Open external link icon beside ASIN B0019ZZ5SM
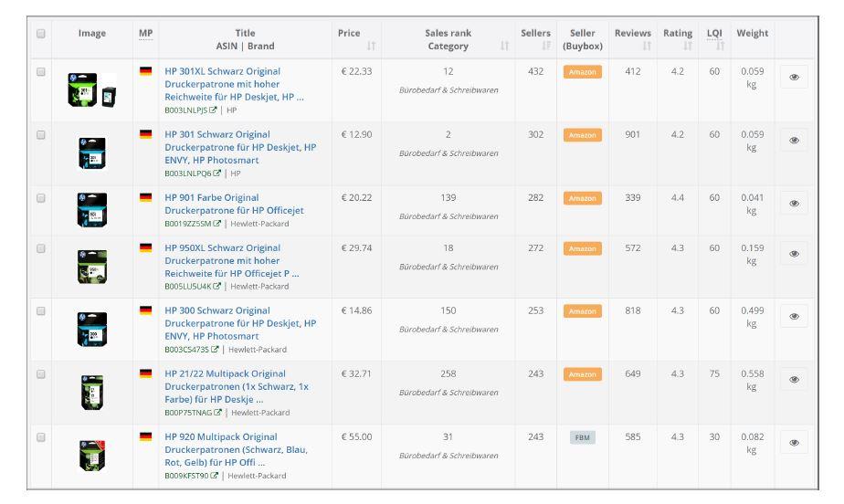Image resolution: width=844 pixels, height=504 pixels. coord(216,223)
